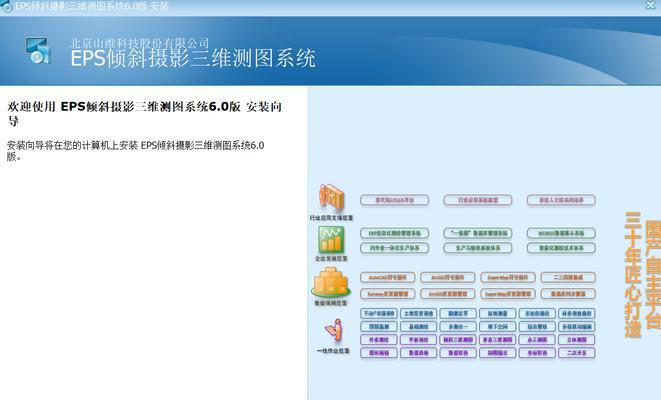Click the header title EPS倾斜摄影三维测图系统
Viewport: 661px width, 400px height.
[193, 58]
